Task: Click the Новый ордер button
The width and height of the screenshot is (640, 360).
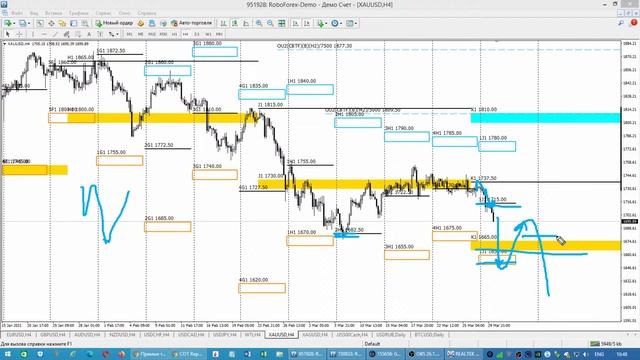Action: [114, 23]
